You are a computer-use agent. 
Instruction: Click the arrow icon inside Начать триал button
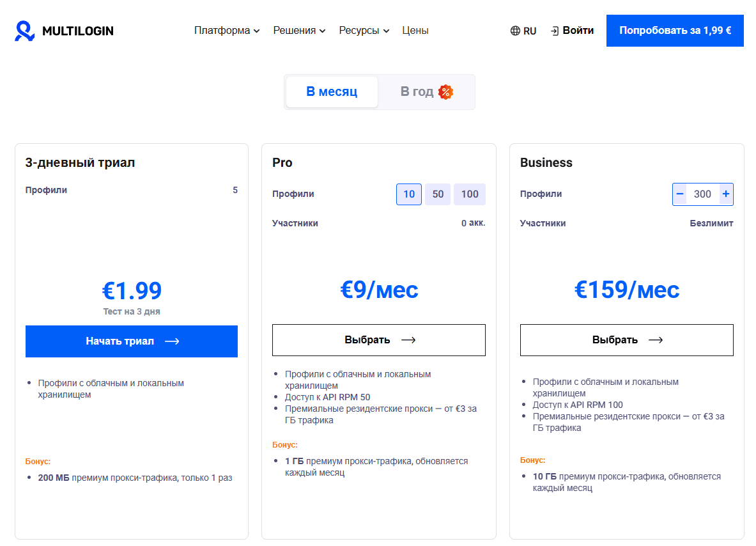172,341
